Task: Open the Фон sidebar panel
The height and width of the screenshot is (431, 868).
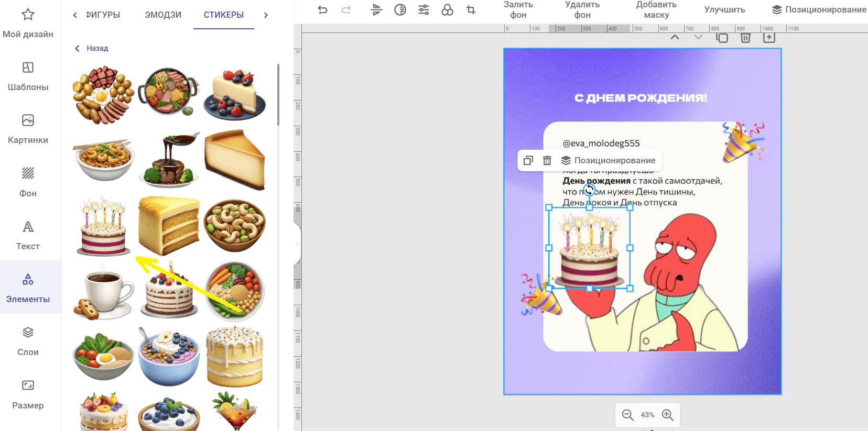Action: 28,182
